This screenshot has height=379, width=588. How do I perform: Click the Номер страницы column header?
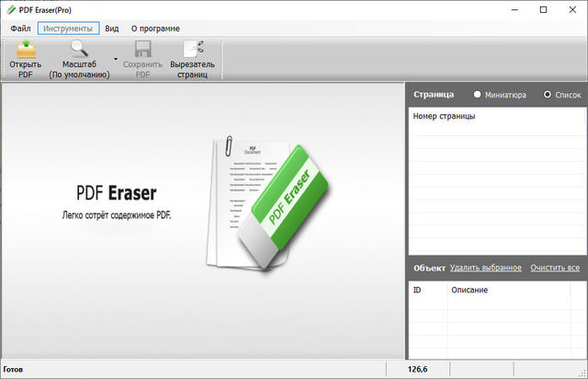point(444,116)
